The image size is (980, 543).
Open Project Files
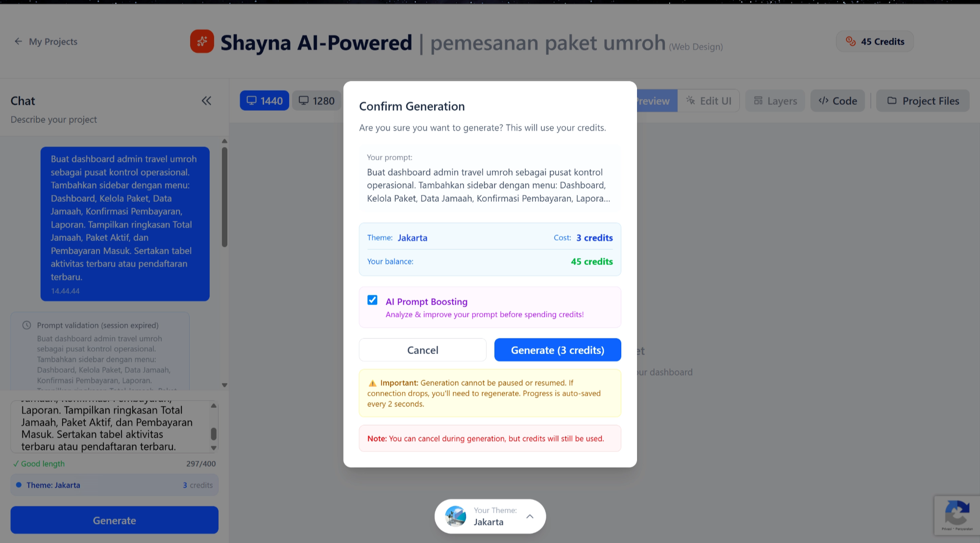point(922,100)
